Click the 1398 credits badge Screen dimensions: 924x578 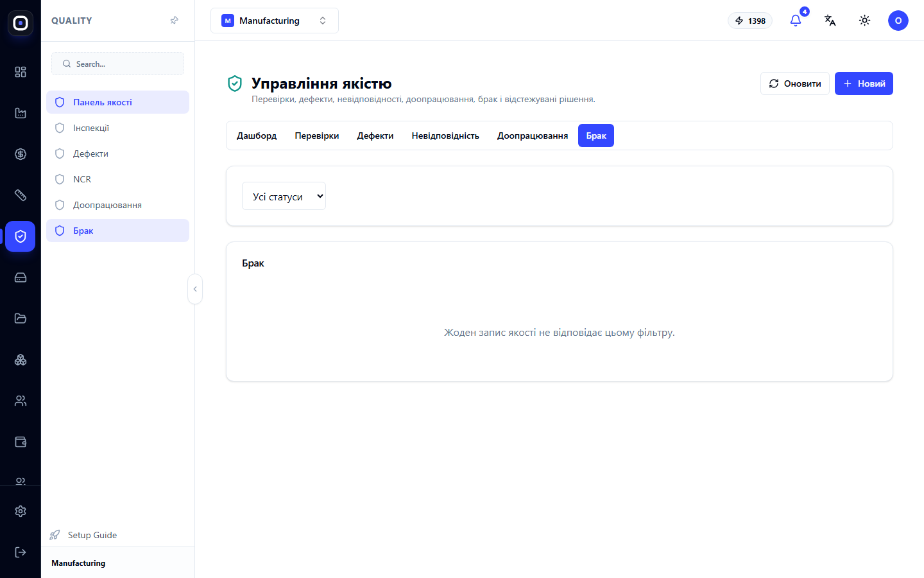pos(750,21)
